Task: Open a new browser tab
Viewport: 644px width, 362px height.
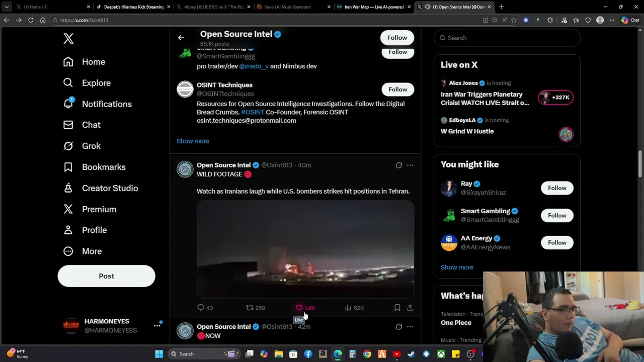Action: click(502, 7)
